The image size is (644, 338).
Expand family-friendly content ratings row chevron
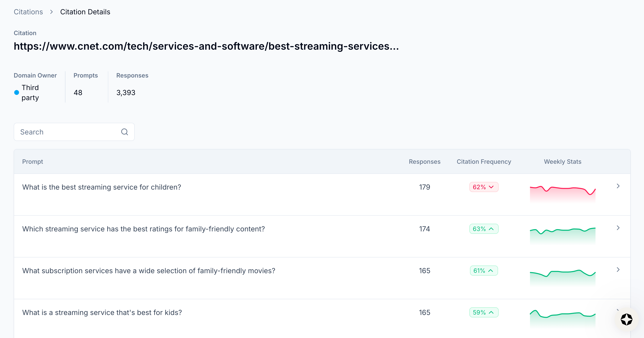pos(618,228)
